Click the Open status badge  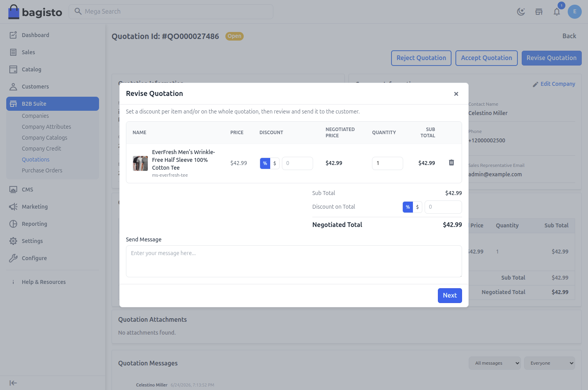pos(234,36)
